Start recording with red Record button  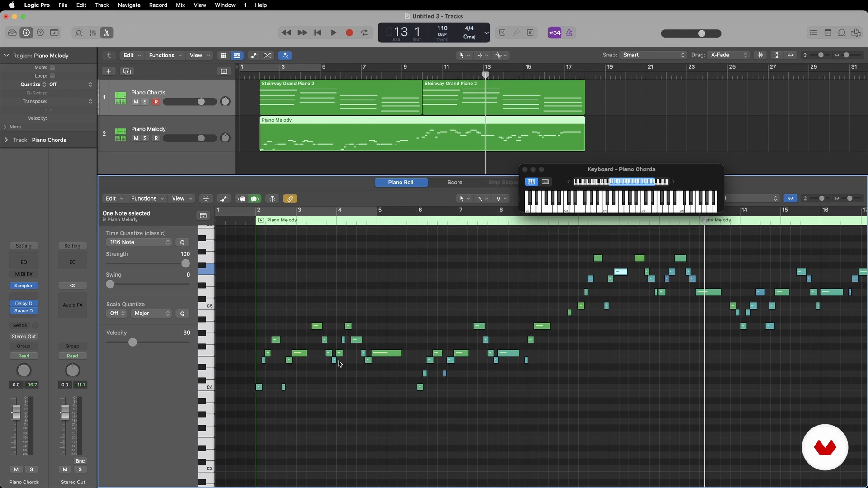pyautogui.click(x=349, y=33)
